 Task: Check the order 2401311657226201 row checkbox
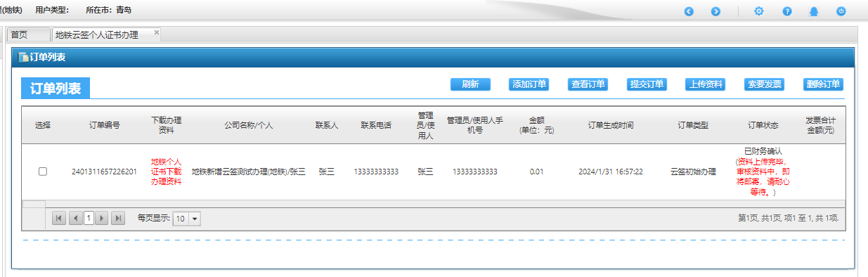coord(43,172)
